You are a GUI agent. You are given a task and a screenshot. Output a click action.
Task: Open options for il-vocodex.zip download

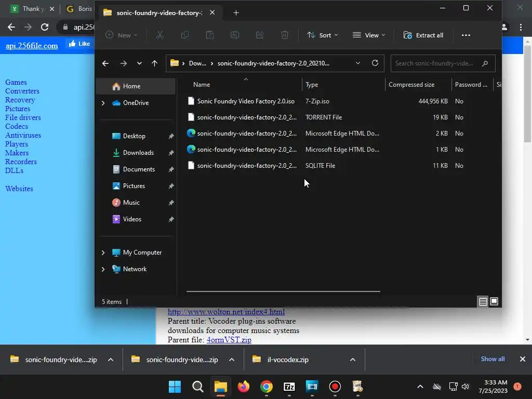click(353, 360)
